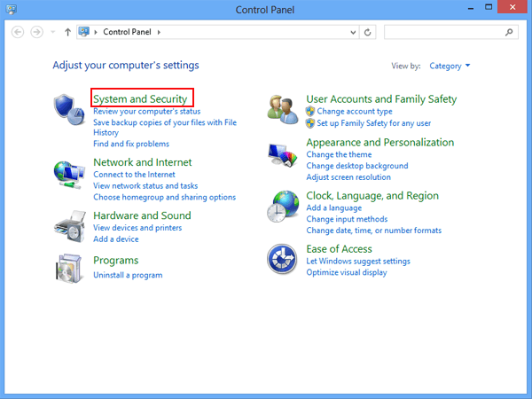Expand the chevron after Control Panel breadcrumb
532x399 pixels.
(159, 32)
